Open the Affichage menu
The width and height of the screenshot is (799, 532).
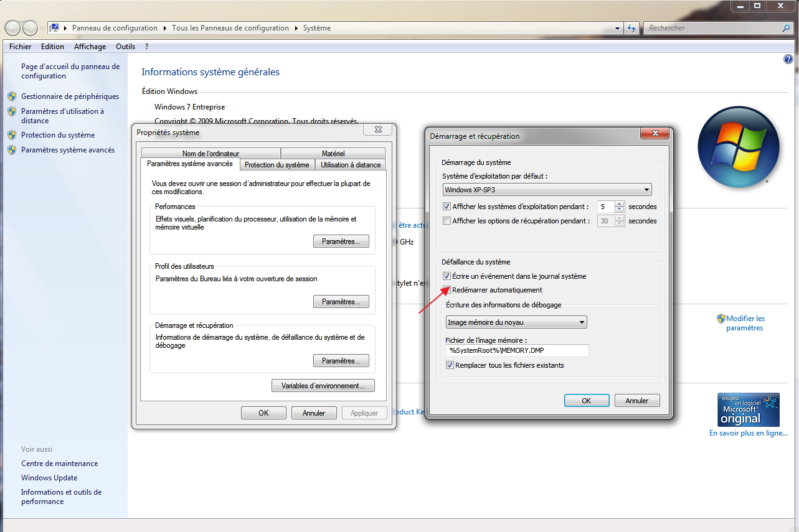[x=90, y=47]
